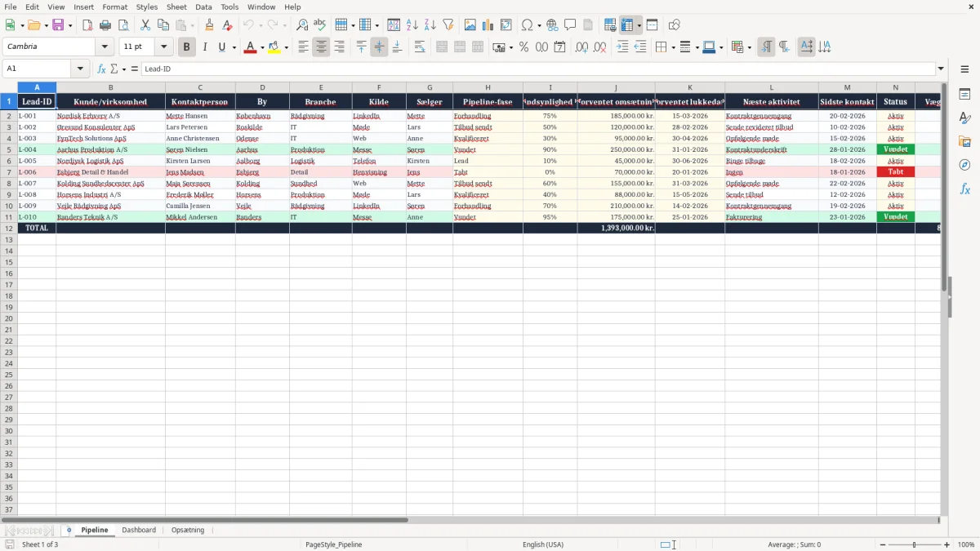Open Background Color dropdown arrow
980x551 pixels.
286,47
